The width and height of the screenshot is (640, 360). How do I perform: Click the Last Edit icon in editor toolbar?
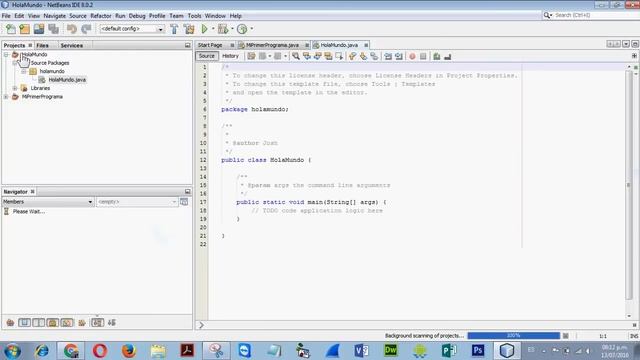251,56
